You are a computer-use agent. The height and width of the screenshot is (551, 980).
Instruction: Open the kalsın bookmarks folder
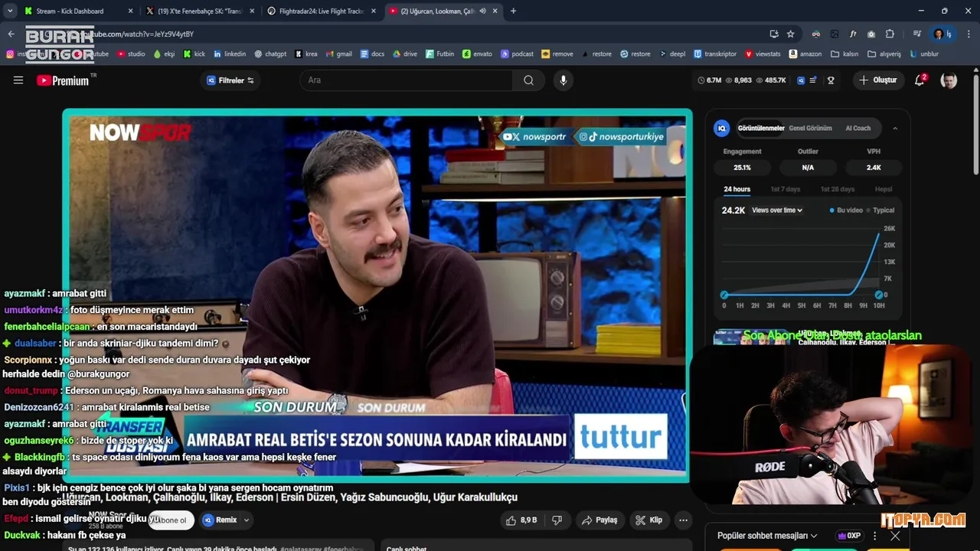tap(844, 54)
